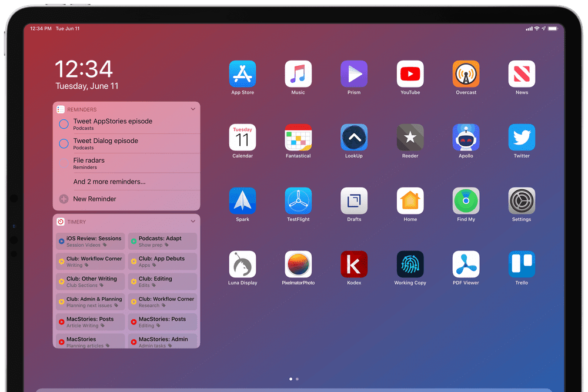Open Reminders from widget header icon
This screenshot has width=588, height=392.
[61, 109]
